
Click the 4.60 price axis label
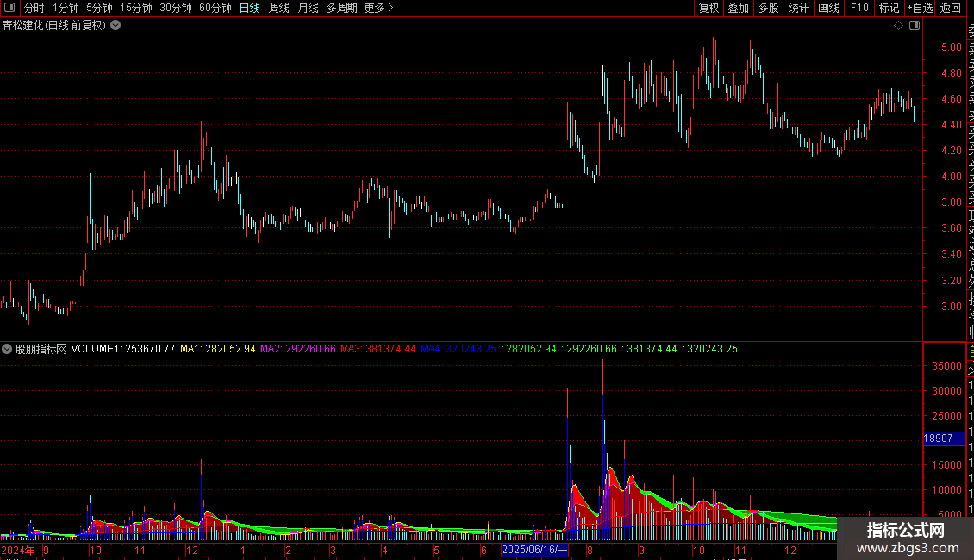[x=951, y=99]
